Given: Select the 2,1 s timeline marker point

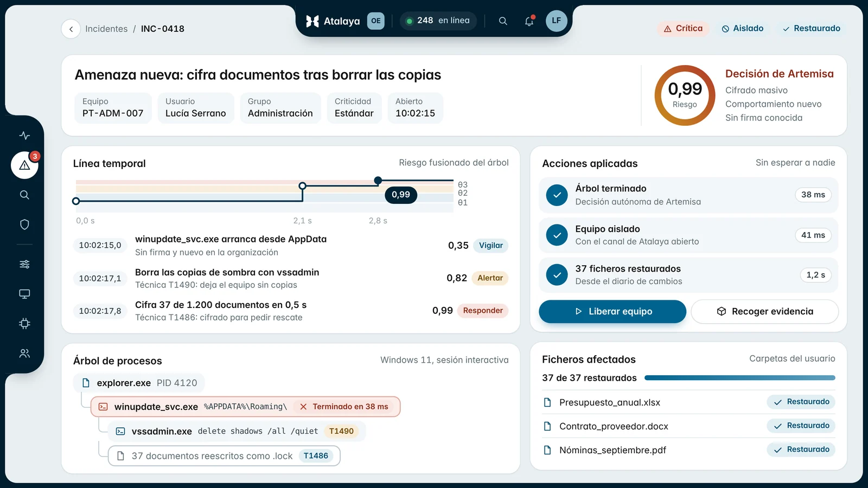Looking at the screenshot, I should [303, 186].
